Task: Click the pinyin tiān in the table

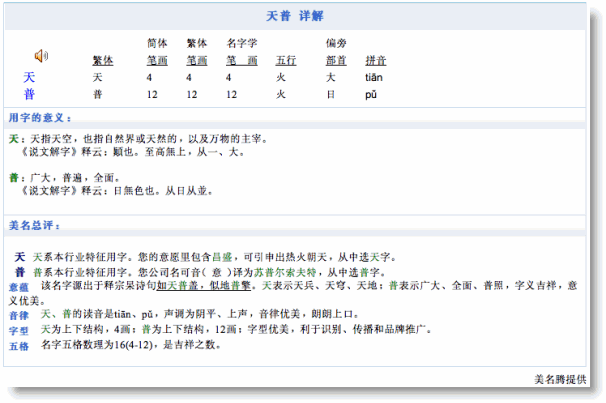Action: (373, 77)
